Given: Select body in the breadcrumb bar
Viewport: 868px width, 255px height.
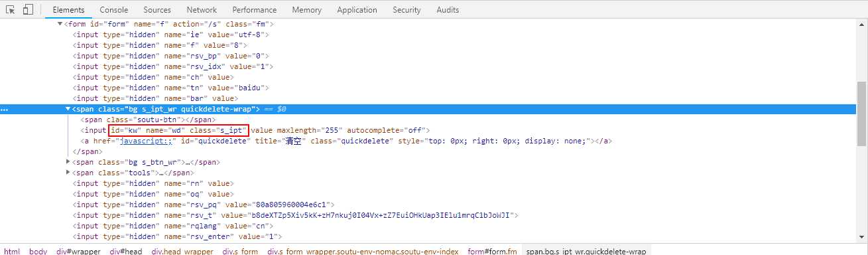Looking at the screenshot, I should 38,252.
